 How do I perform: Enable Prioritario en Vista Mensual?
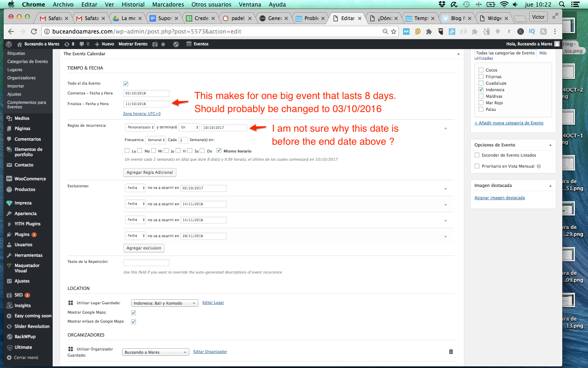477,166
